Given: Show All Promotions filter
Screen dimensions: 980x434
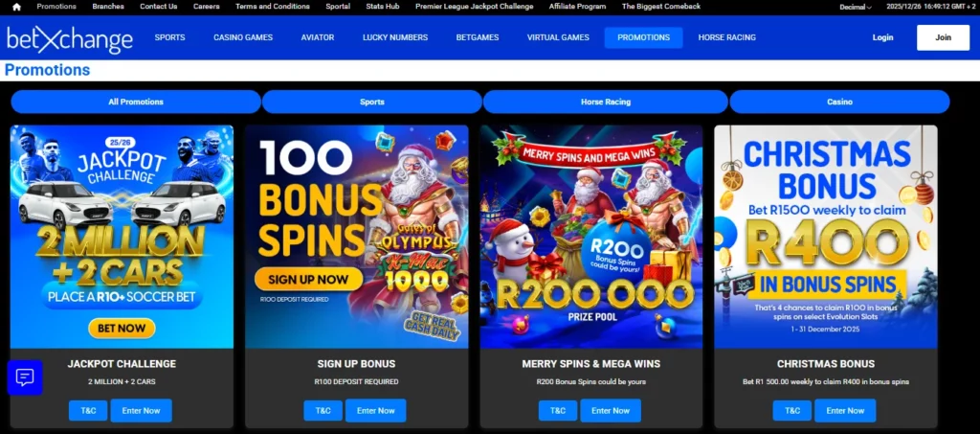Looking at the screenshot, I should [136, 102].
